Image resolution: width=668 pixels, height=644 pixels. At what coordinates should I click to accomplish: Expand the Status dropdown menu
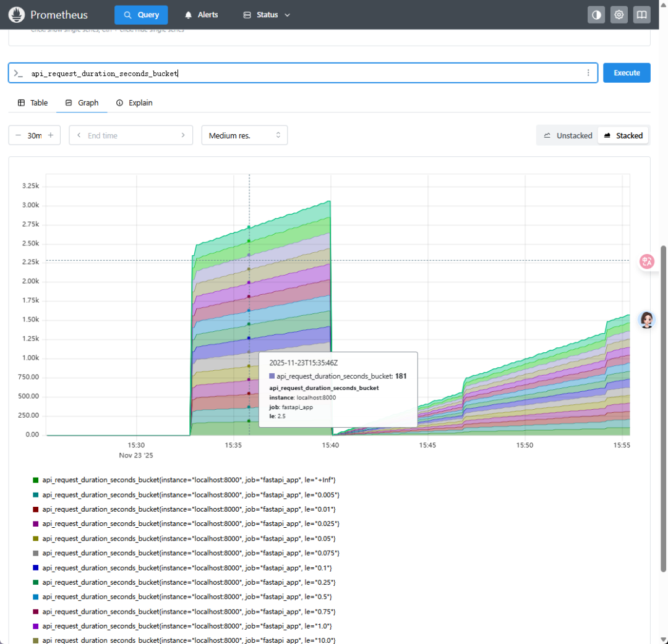tap(267, 15)
